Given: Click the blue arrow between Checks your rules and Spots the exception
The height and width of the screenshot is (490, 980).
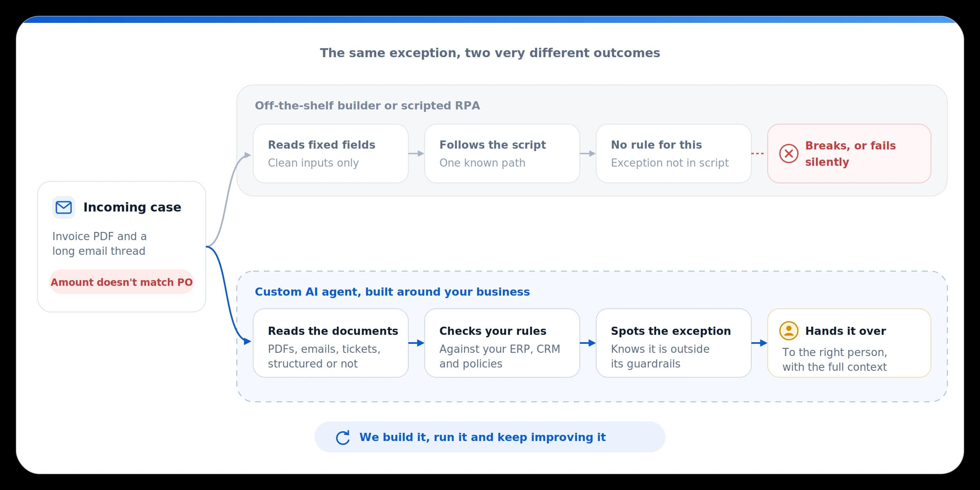Looking at the screenshot, I should click(588, 343).
